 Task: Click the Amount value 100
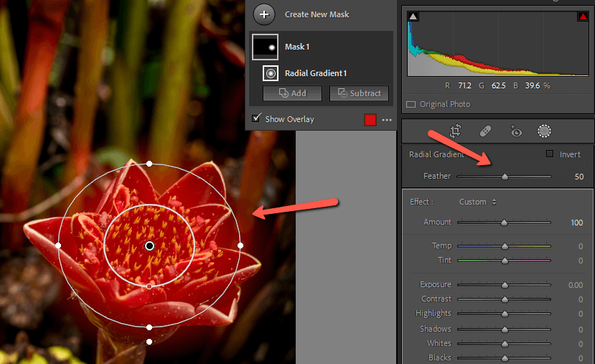click(x=577, y=223)
